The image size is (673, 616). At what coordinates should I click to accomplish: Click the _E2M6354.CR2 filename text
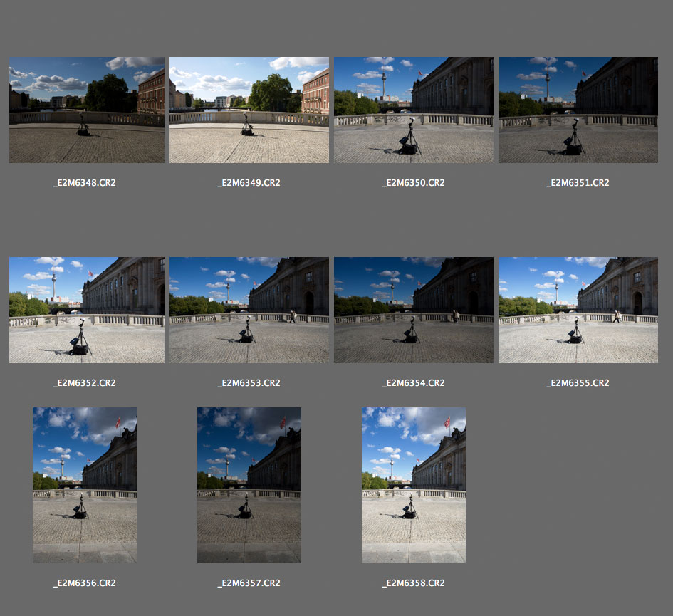414,383
